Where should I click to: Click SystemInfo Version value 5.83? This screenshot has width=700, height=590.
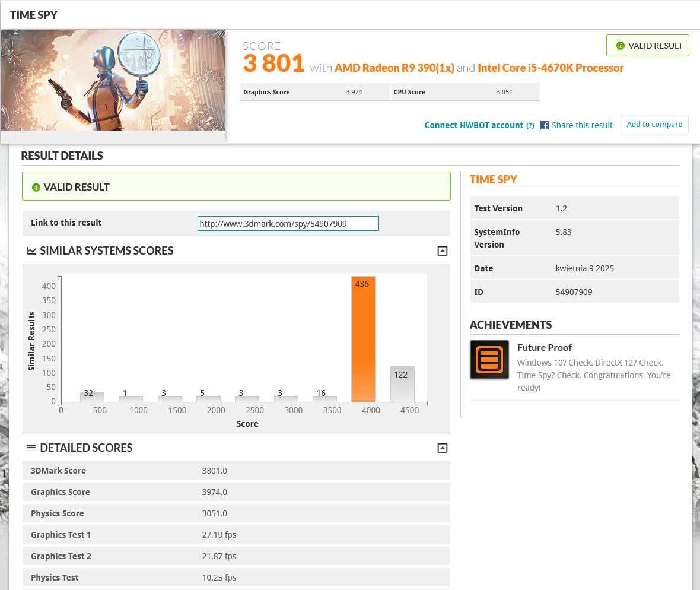[564, 232]
